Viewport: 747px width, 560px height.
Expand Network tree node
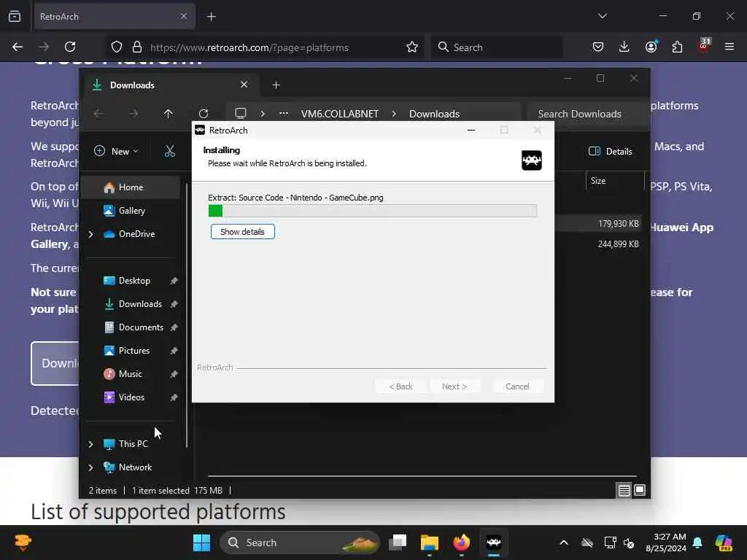click(90, 467)
